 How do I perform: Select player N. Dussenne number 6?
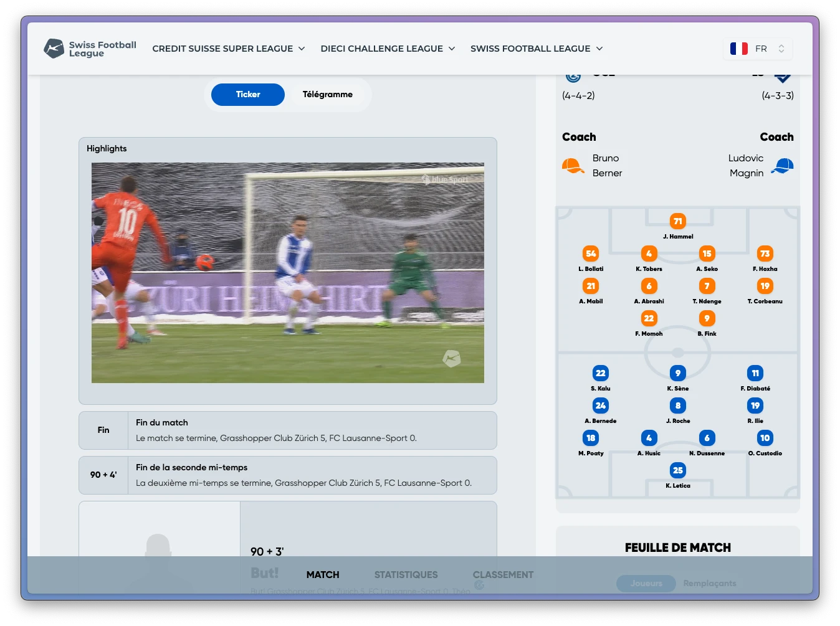click(x=707, y=443)
